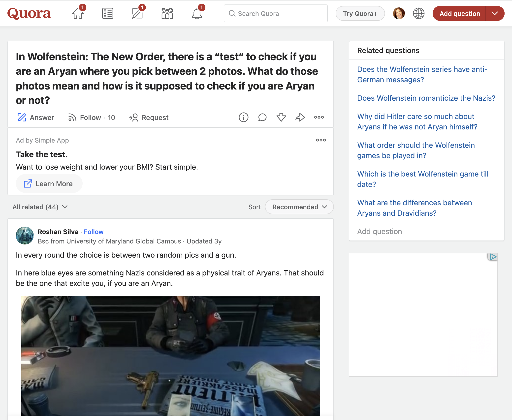
Task: Open the Following feed lists icon
Action: (x=107, y=13)
